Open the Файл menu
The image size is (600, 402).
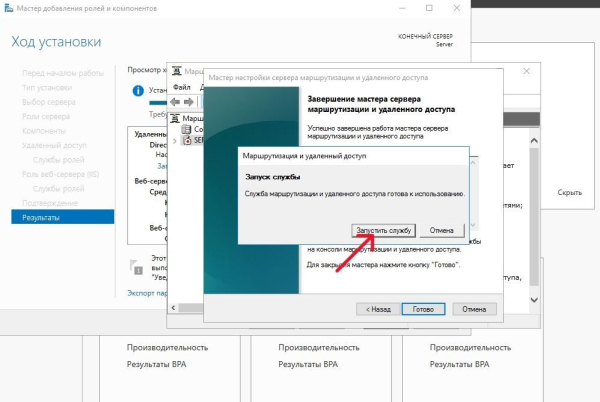(181, 87)
